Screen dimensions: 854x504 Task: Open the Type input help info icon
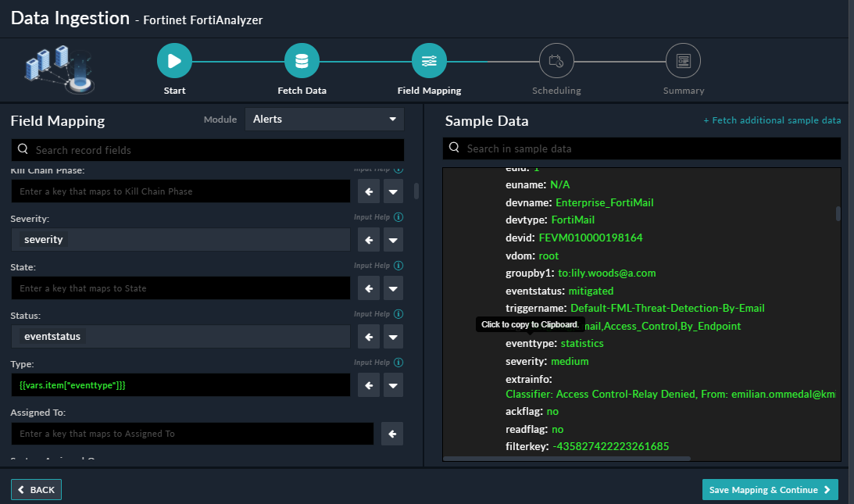point(398,363)
